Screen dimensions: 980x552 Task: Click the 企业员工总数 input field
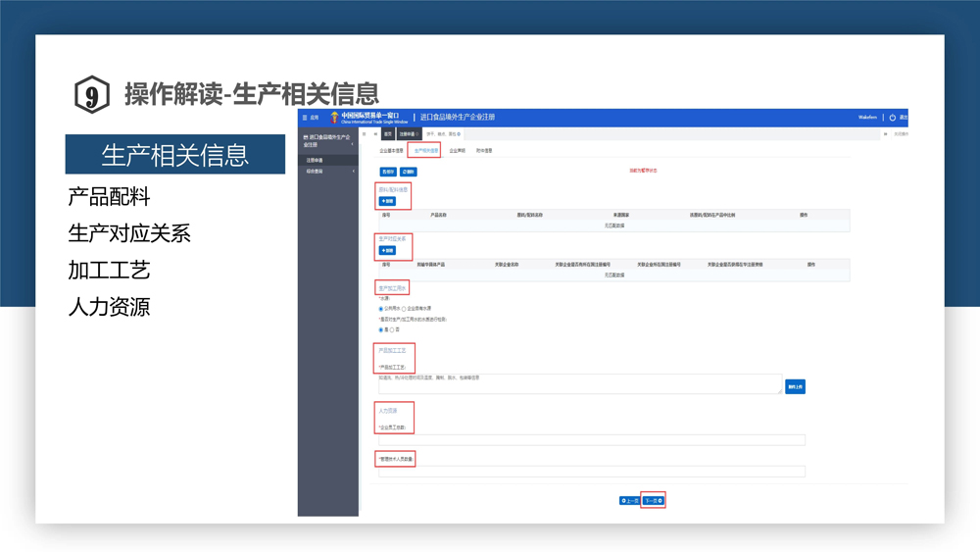pos(592,440)
